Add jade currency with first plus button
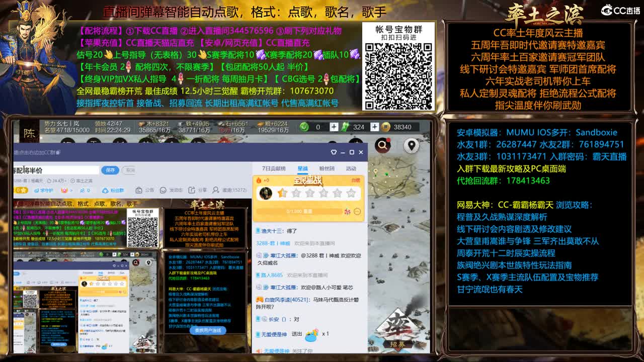The height and width of the screenshot is (362, 644). (334, 127)
